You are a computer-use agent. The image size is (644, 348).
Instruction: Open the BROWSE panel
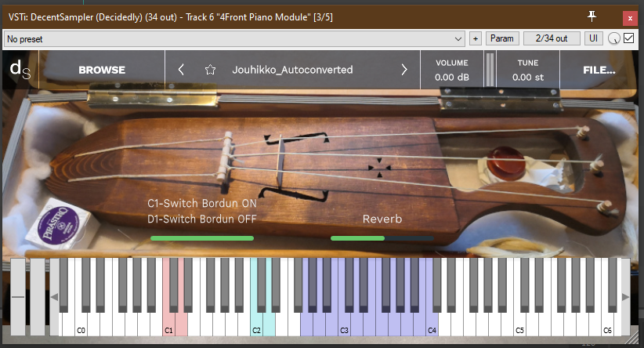[x=102, y=70]
